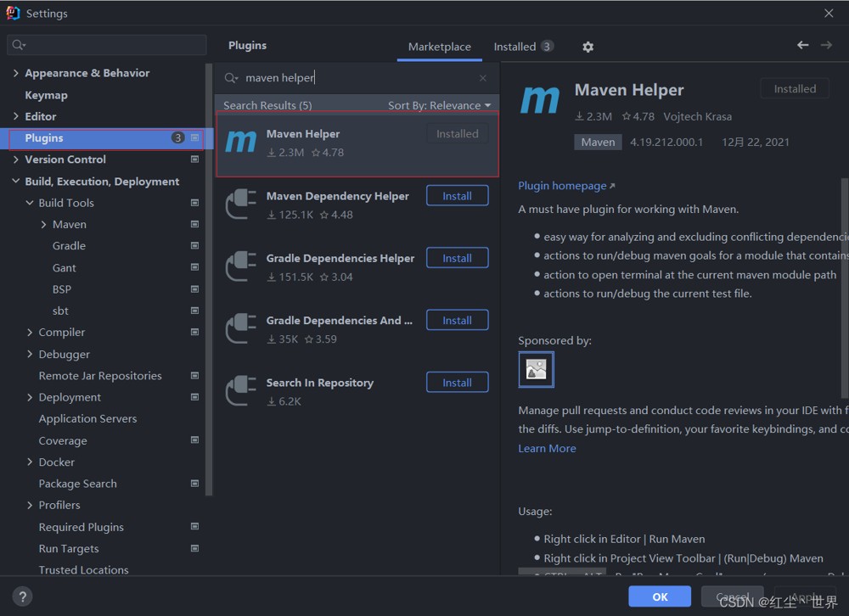Clear the plugin search with the X icon
Image resolution: width=849 pixels, height=616 pixels.
coord(482,78)
